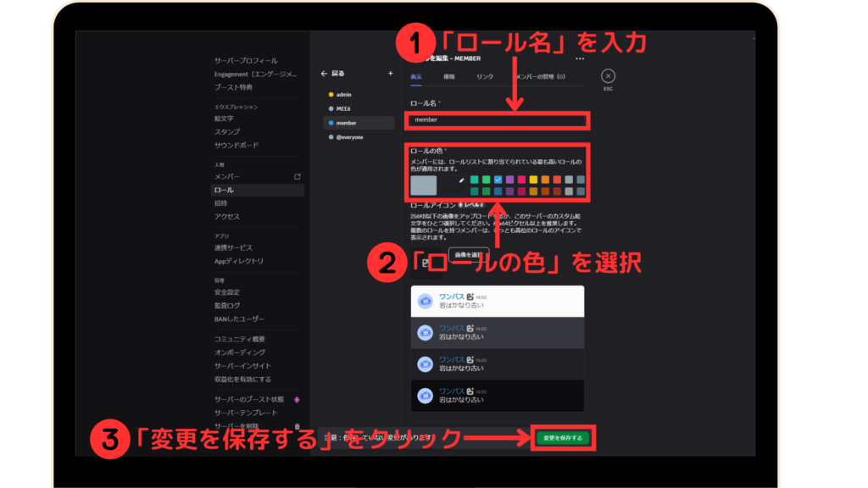Open the three-dot more options menu
The image size is (868, 488).
pos(579,58)
